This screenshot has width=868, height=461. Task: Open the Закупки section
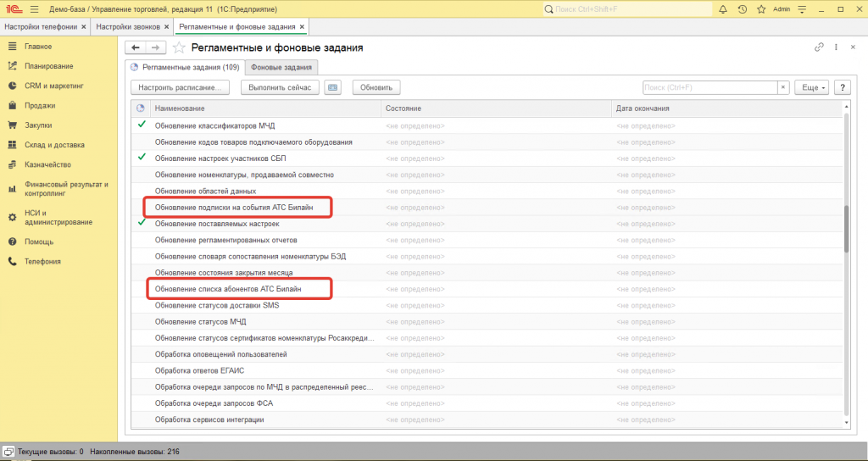[x=38, y=125]
